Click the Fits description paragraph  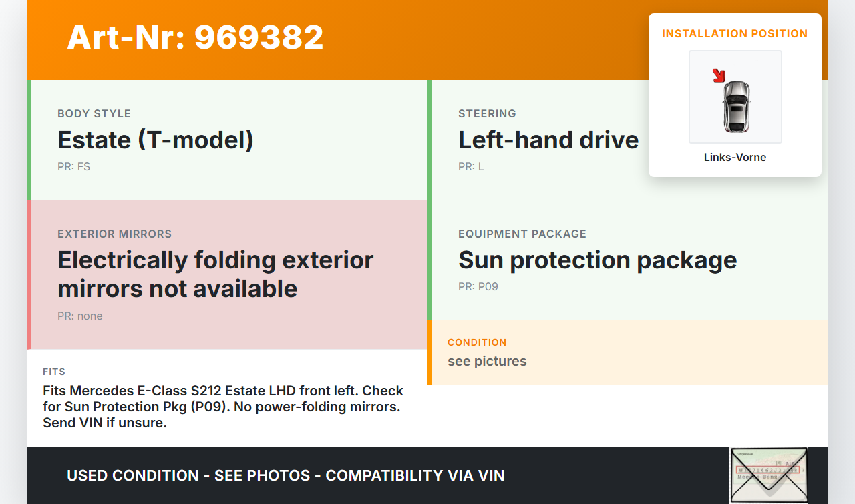click(223, 406)
